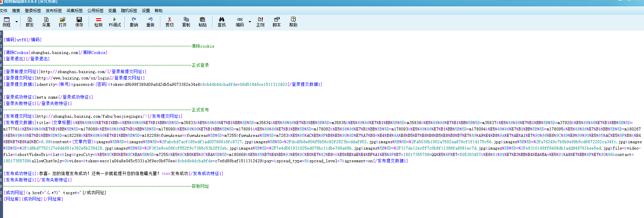Expand the 例程 dropdown arrow
This screenshot has width=644, height=218.
click(16, 22)
